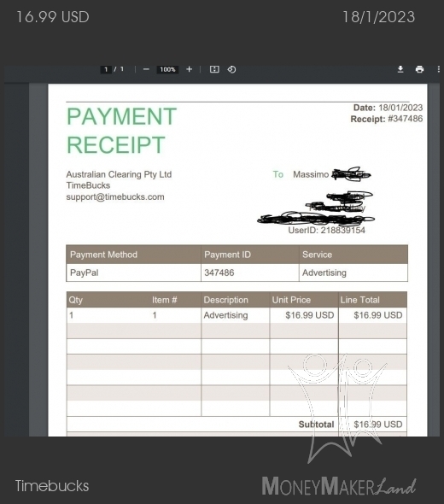Click the rotate document icon

tap(231, 69)
